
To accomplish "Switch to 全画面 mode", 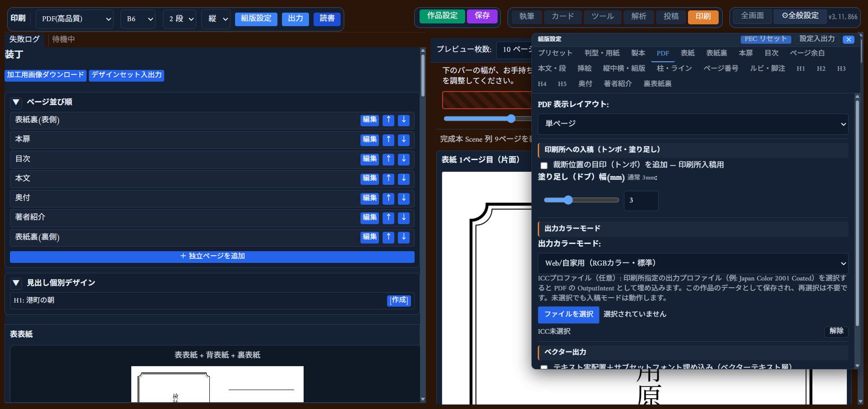I will 752,16.
